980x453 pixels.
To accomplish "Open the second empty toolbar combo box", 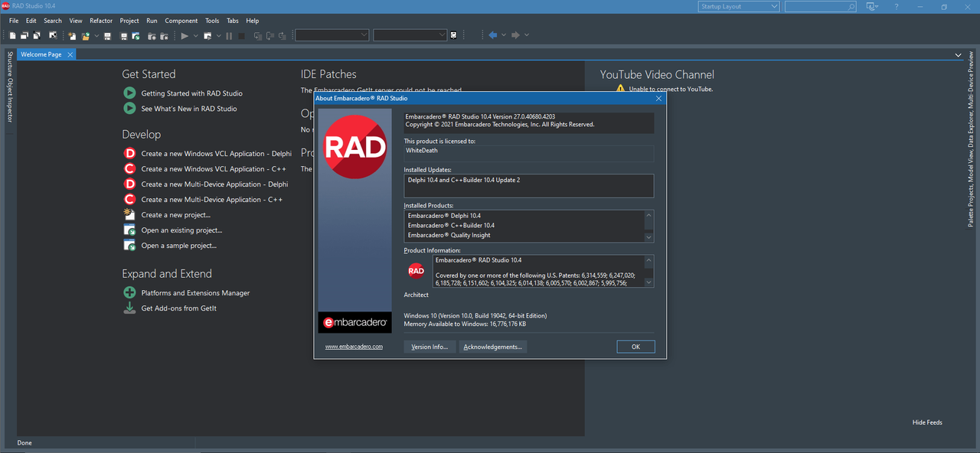I will (410, 35).
